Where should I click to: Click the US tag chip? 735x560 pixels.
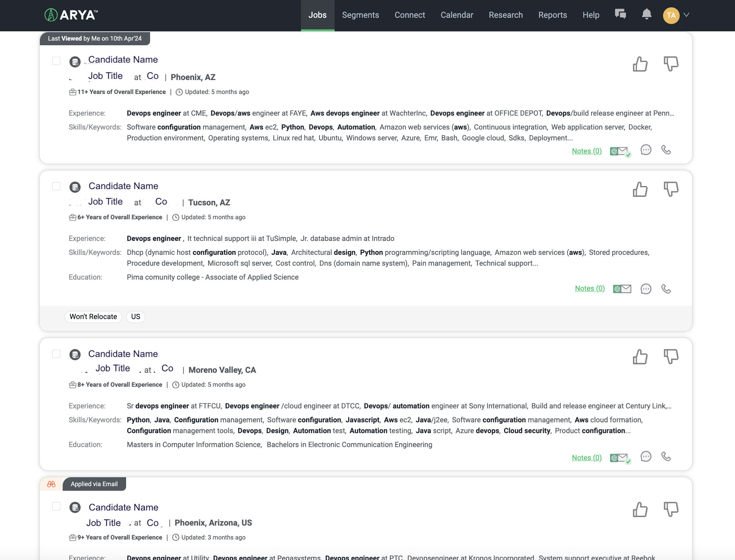click(135, 316)
